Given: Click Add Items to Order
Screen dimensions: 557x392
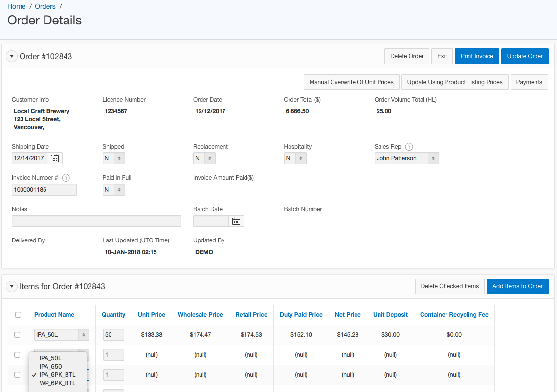Looking at the screenshot, I should point(517,286).
